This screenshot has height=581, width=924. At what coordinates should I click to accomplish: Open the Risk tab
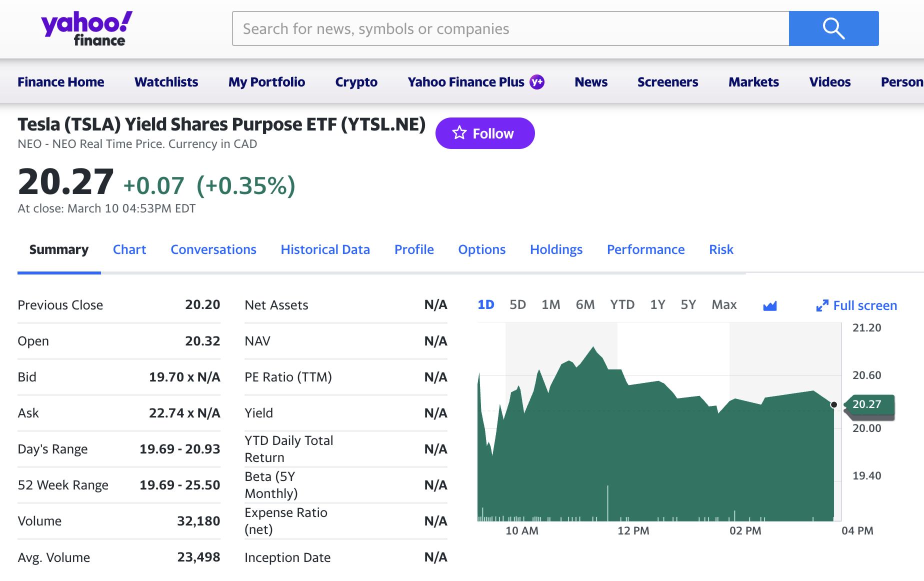click(721, 249)
